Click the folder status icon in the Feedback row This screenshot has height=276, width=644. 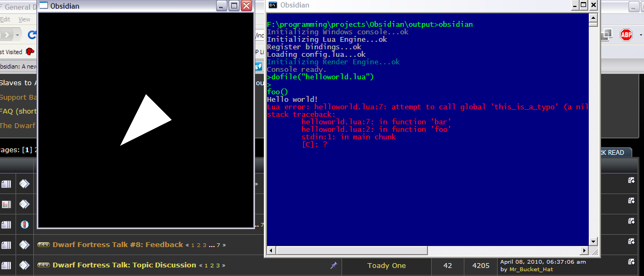pos(6,245)
